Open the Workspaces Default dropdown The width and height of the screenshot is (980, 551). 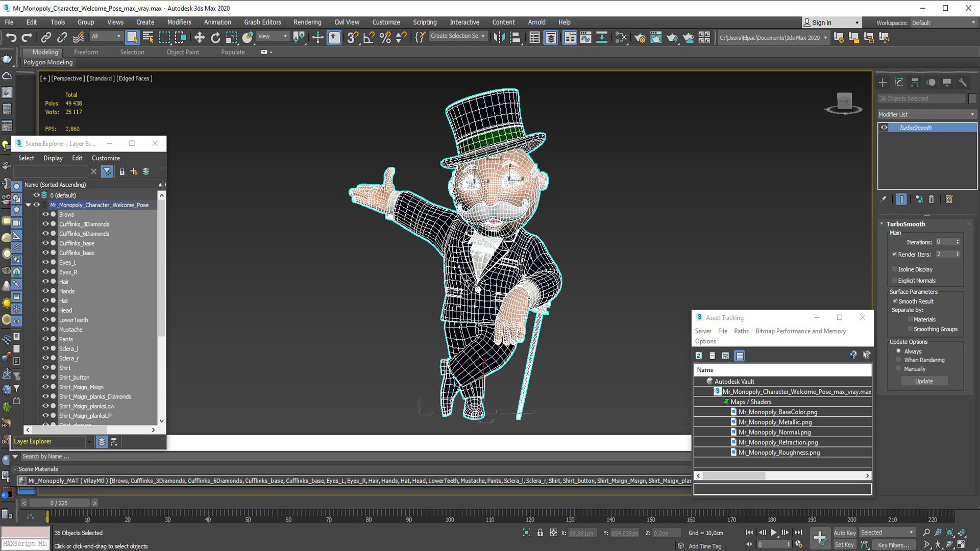tap(943, 23)
